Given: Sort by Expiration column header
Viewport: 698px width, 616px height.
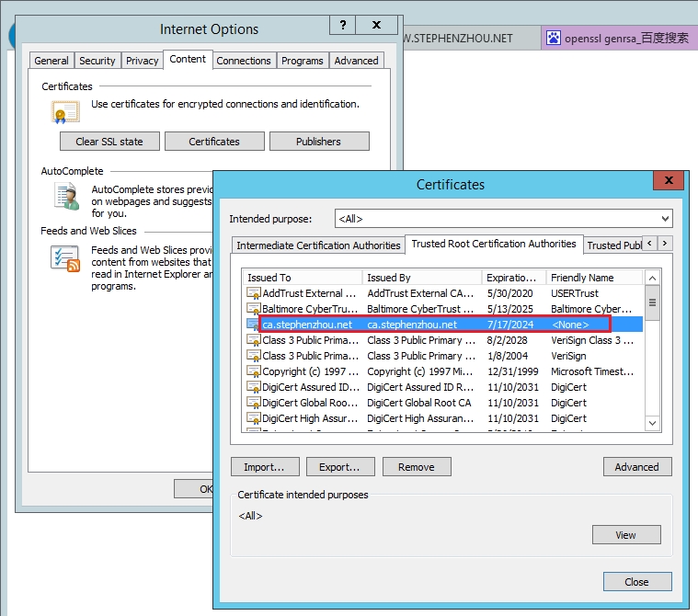Looking at the screenshot, I should click(x=514, y=278).
